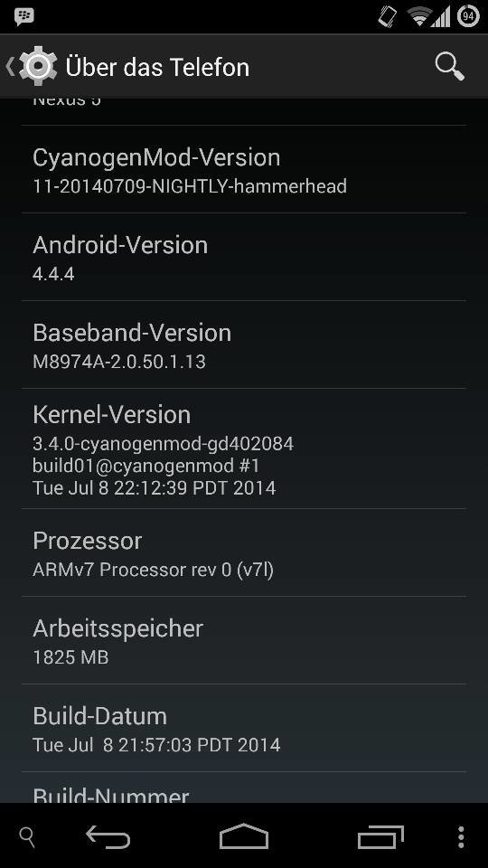Tap the Wi-Fi signal status icon

point(419,16)
